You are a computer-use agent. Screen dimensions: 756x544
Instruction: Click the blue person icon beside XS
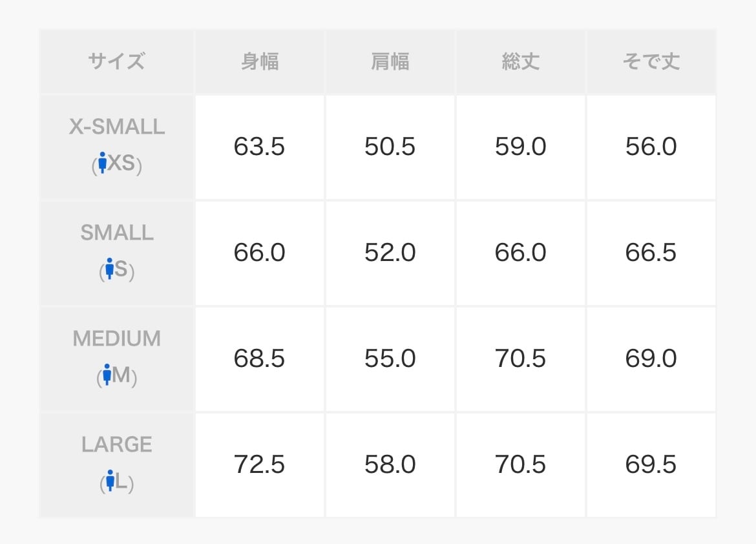tap(101, 163)
